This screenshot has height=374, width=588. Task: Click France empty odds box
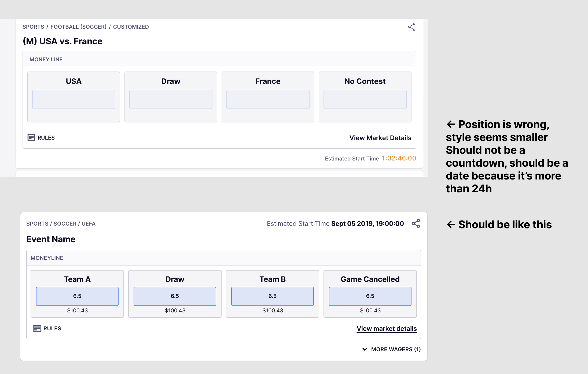click(x=268, y=99)
